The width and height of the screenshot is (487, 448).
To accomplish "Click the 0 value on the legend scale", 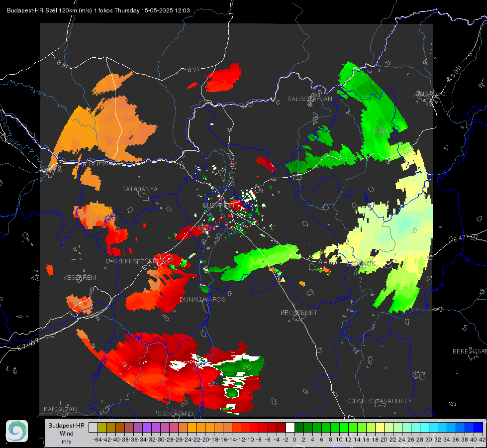I will pos(294,440).
